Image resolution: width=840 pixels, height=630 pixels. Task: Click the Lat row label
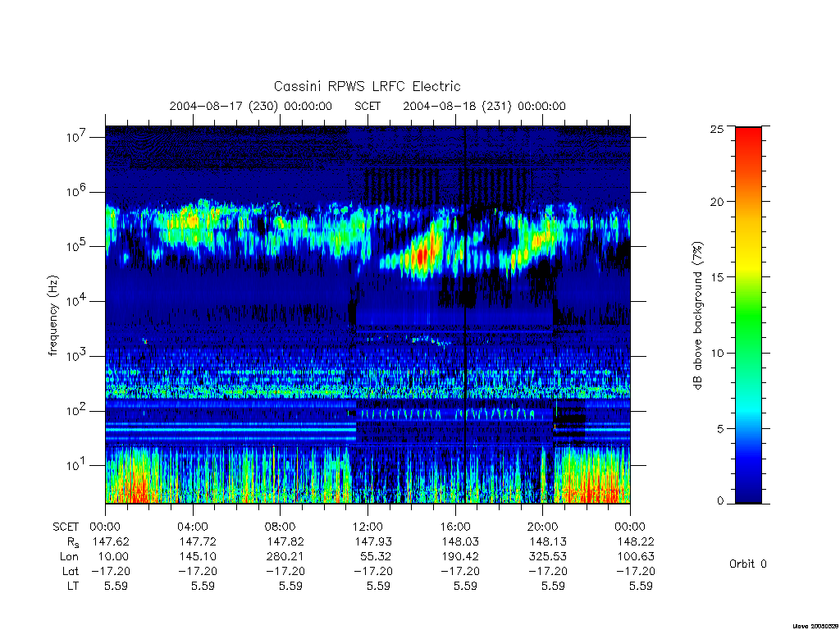click(71, 571)
